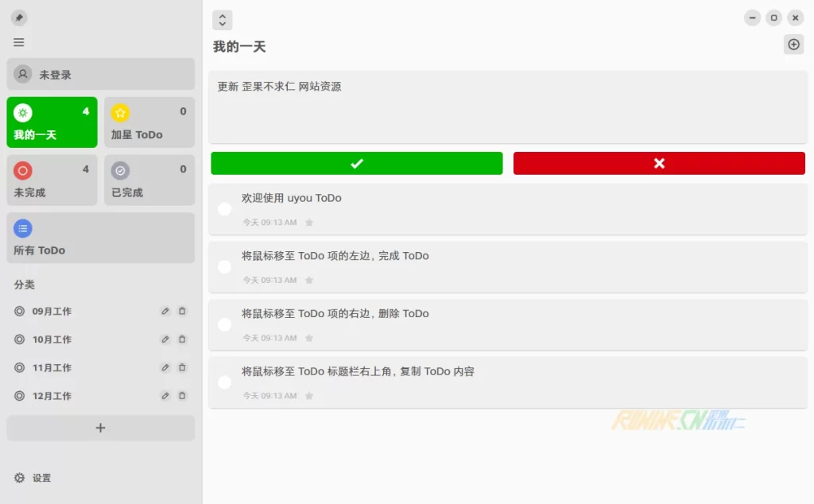This screenshot has width=814, height=504.
Task: Add a new category with plus button
Action: (100, 428)
